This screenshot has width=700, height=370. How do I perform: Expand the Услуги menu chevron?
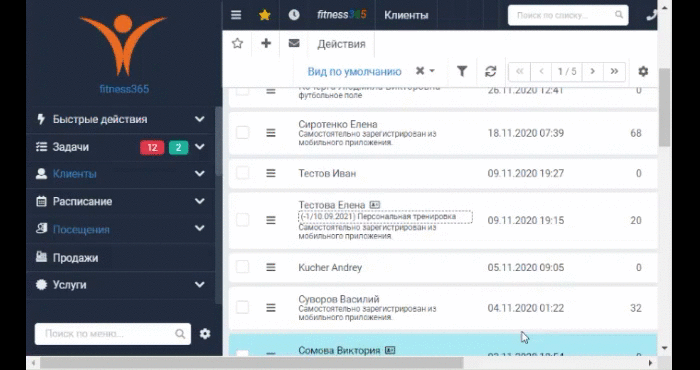coord(200,284)
